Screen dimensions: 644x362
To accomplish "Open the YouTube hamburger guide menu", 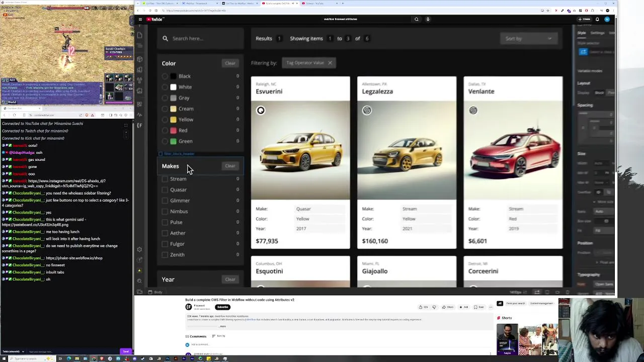I will [x=140, y=19].
